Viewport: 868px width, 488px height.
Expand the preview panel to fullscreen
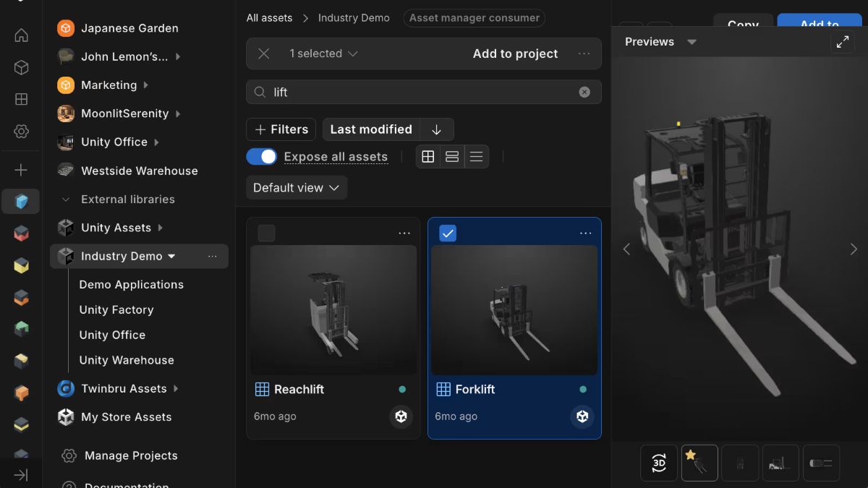843,42
